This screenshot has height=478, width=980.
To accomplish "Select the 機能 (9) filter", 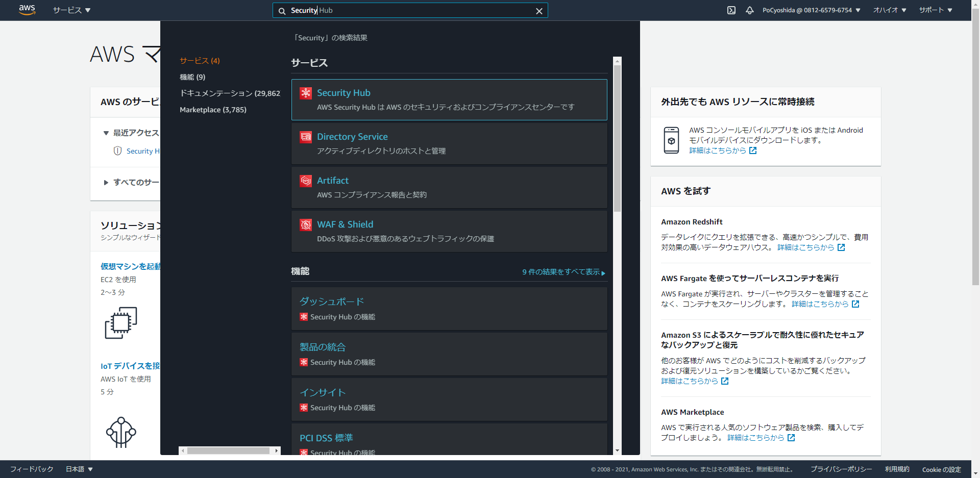I will [x=192, y=77].
